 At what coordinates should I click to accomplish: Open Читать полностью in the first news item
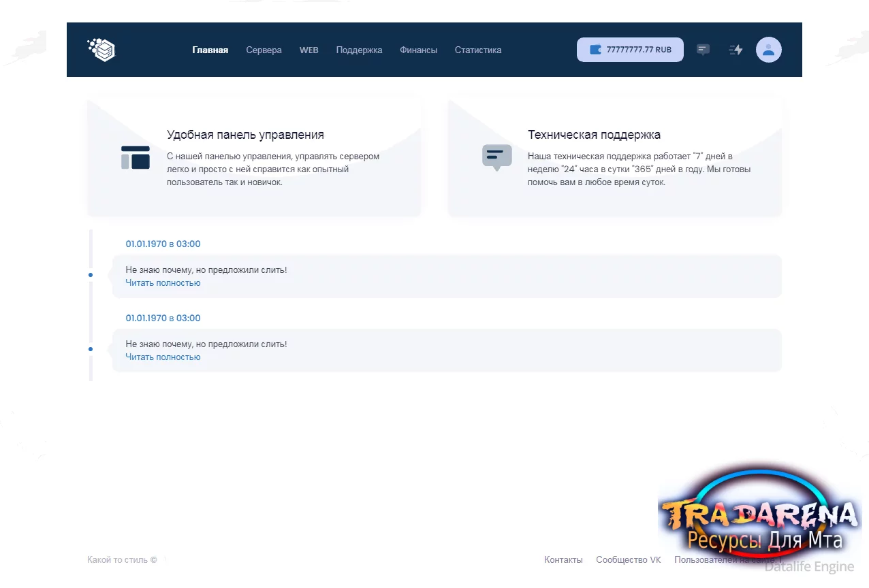tap(163, 282)
